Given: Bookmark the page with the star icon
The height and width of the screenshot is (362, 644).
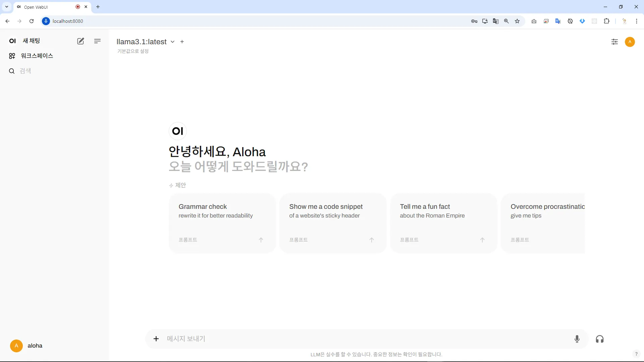Looking at the screenshot, I should 517,21.
